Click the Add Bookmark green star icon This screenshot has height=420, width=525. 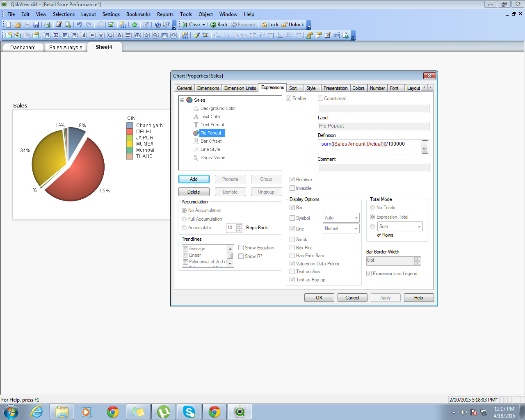click(134, 25)
